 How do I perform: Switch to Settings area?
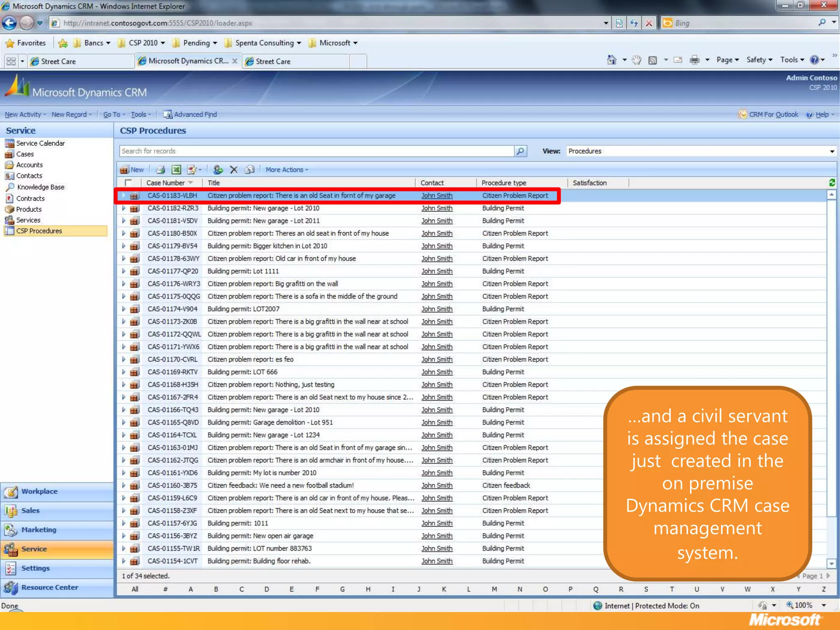[x=57, y=568]
